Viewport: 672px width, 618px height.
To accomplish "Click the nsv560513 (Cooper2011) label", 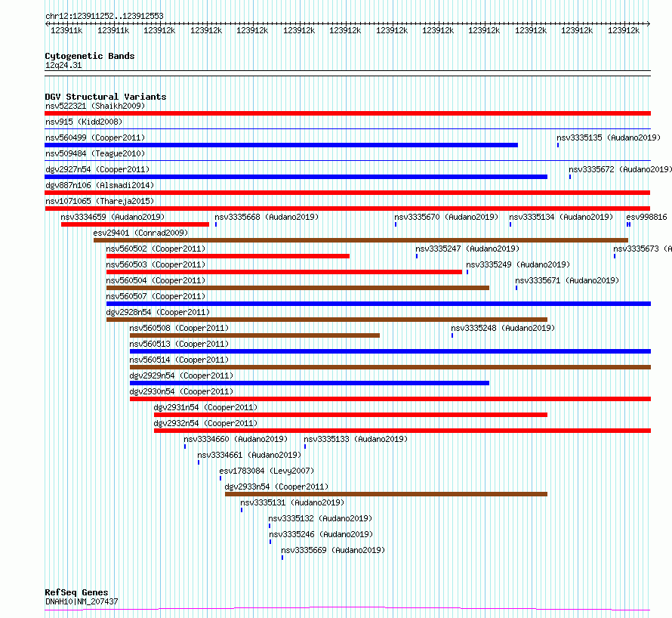I will point(179,344).
